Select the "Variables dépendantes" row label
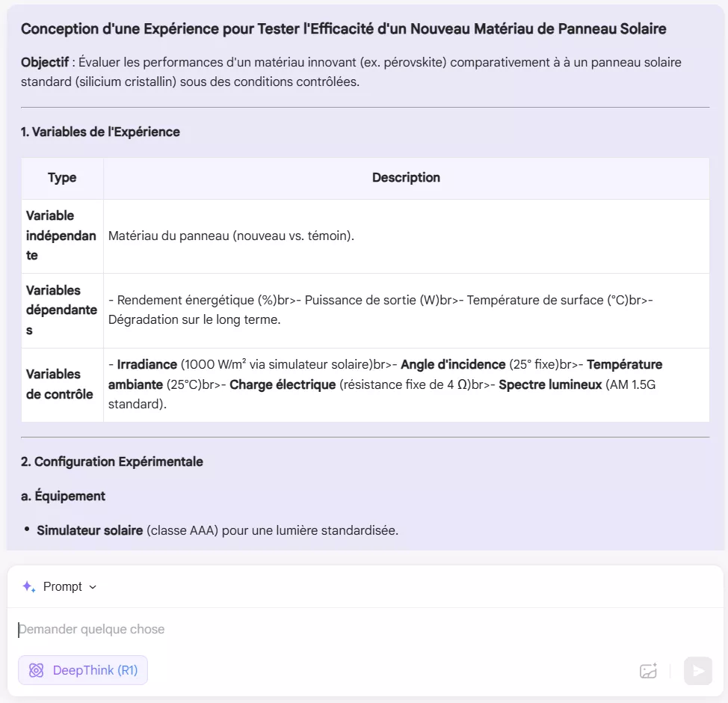The image size is (728, 703). [61, 310]
